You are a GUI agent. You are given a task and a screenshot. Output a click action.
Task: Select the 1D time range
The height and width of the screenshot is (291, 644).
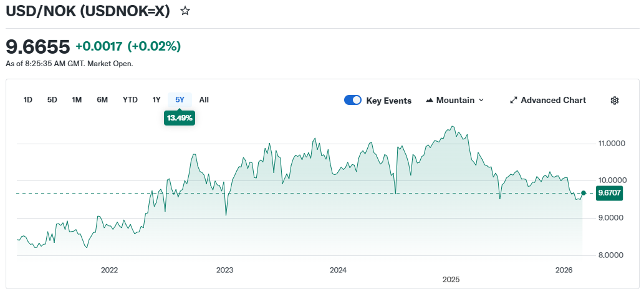pyautogui.click(x=28, y=100)
